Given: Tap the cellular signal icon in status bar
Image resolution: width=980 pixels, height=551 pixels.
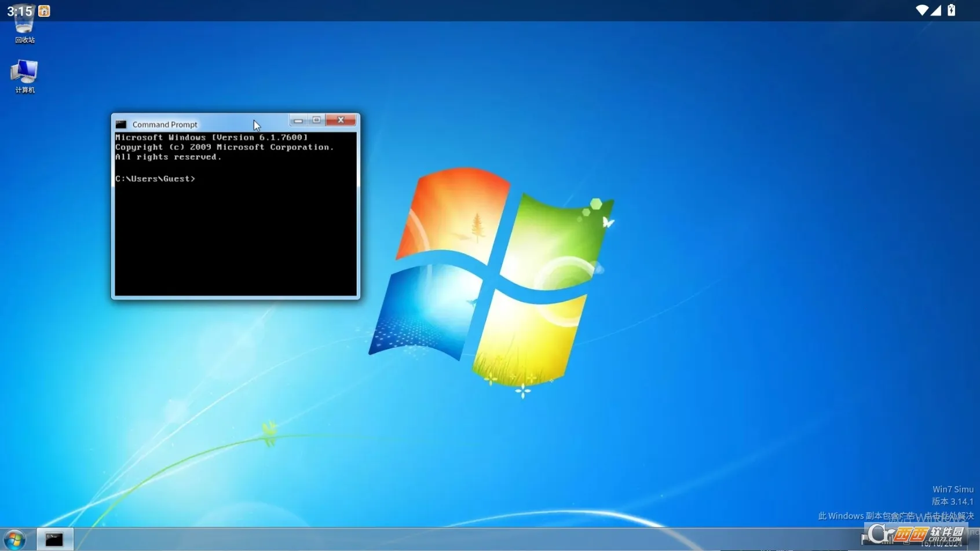Looking at the screenshot, I should coord(937,10).
